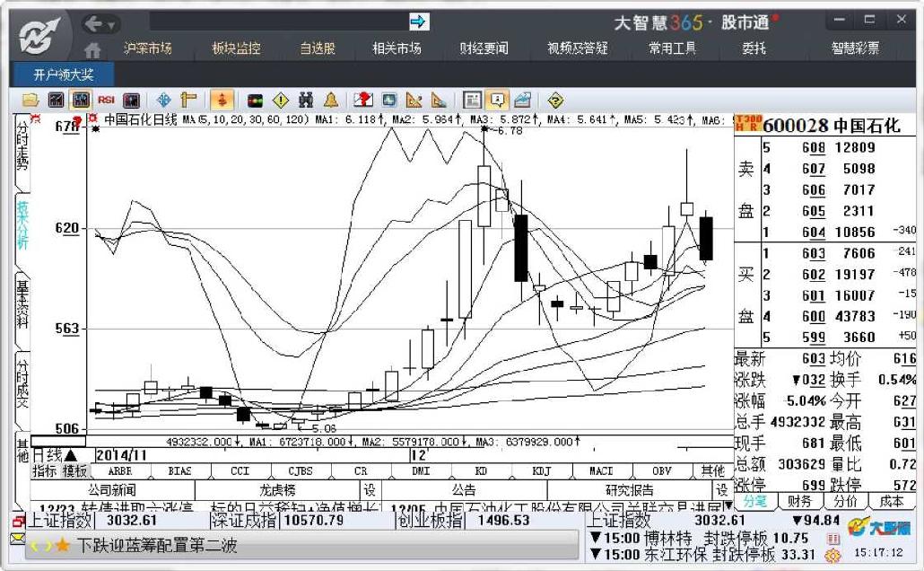
Task: Click the 设 button beside 龙虎榜
Action: 370,490
